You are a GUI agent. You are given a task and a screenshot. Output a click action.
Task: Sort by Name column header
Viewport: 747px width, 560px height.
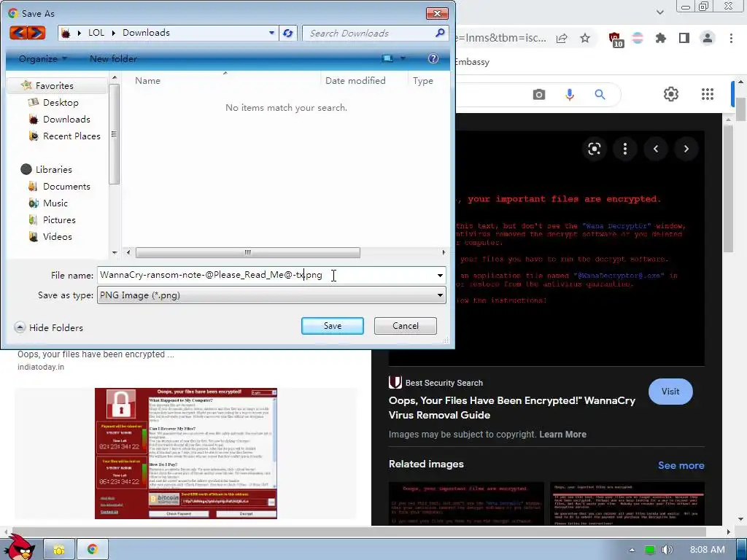[147, 81]
